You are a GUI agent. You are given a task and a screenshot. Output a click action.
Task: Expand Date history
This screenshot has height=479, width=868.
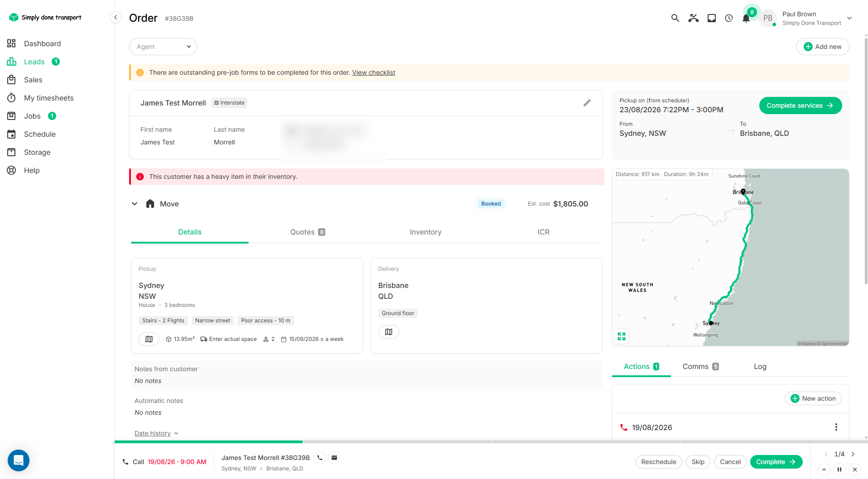156,433
